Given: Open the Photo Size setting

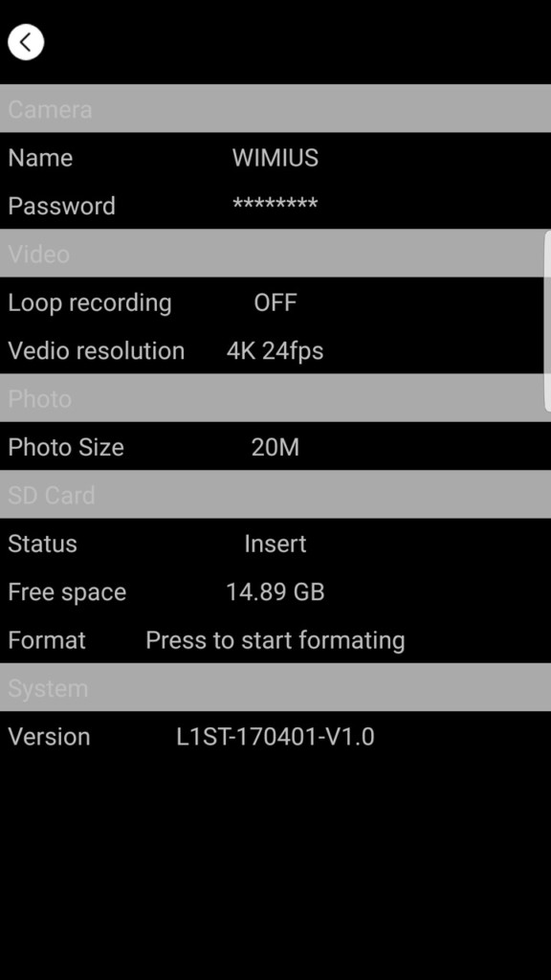Looking at the screenshot, I should pos(275,447).
